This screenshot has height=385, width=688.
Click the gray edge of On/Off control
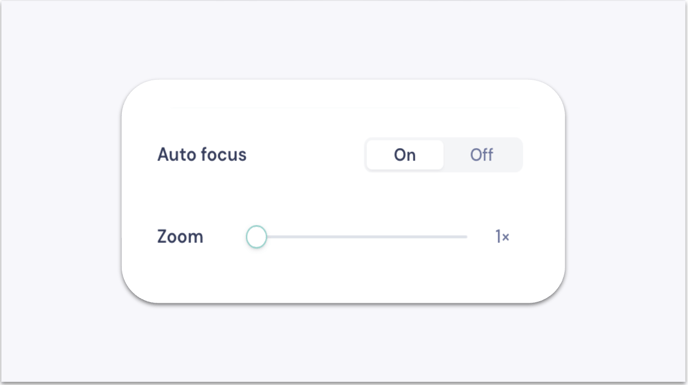(522, 155)
